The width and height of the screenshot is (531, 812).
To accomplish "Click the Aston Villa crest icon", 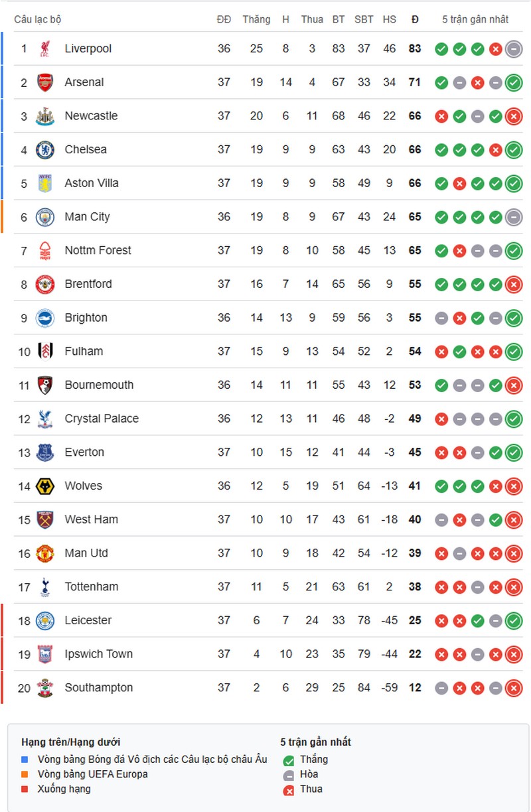I will pos(45,183).
